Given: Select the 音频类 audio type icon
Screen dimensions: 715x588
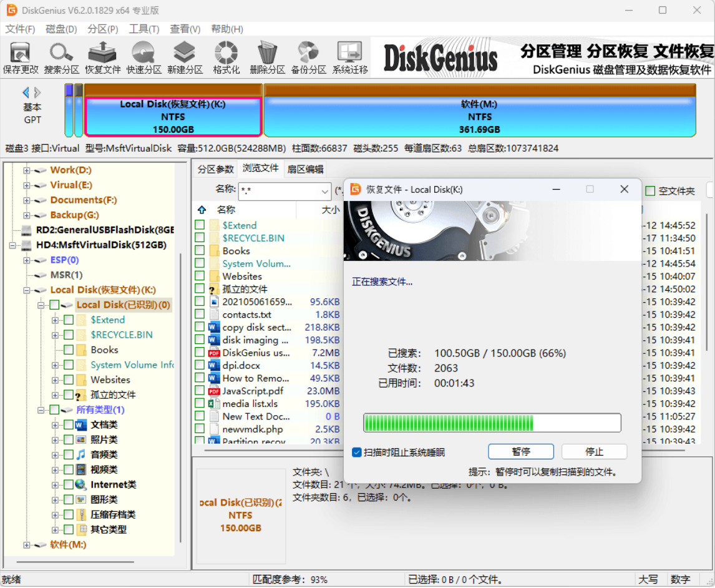Looking at the screenshot, I should [x=80, y=454].
